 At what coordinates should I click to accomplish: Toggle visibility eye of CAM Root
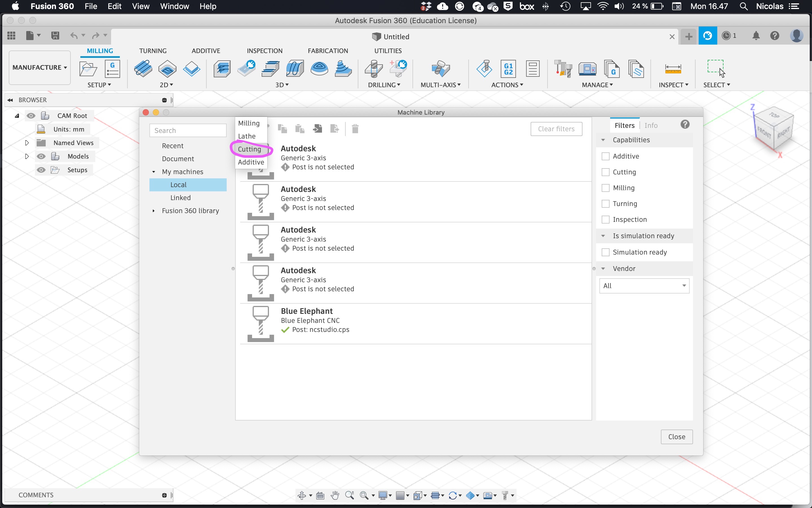click(x=31, y=116)
